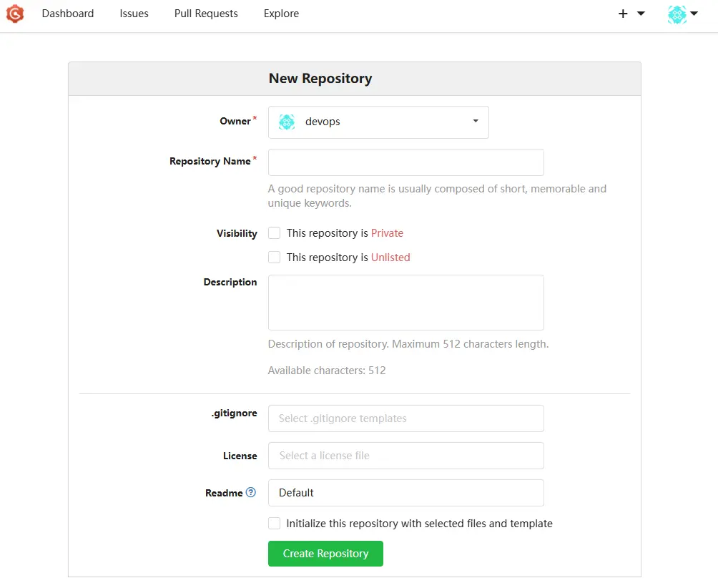Expand the Owner dropdown arrow
The height and width of the screenshot is (588, 718).
[476, 122]
